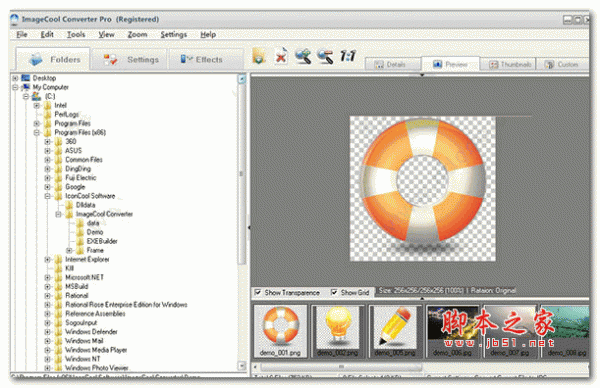
Task: Switch to the Folders tab
Action: (53, 59)
